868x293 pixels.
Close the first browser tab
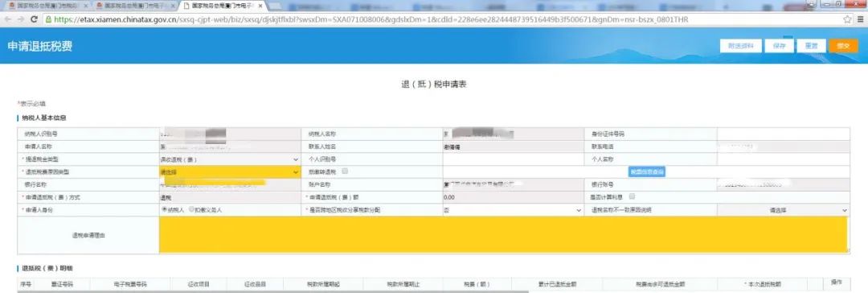[x=86, y=6]
